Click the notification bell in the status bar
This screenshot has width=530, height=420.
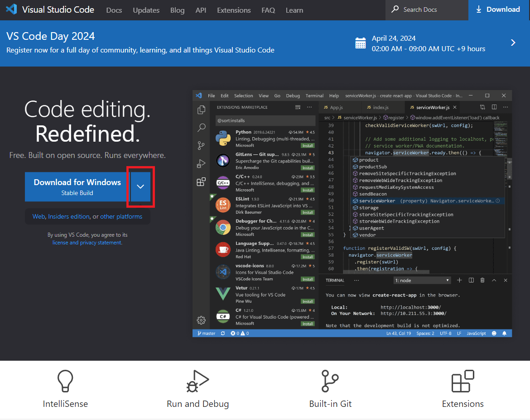(x=504, y=333)
